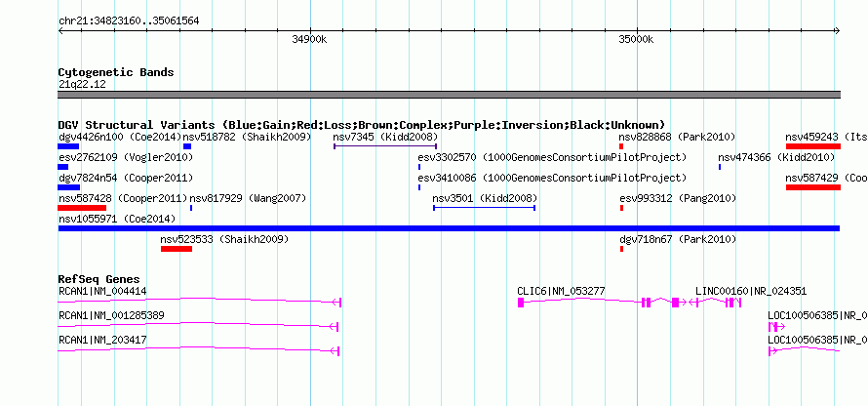868x406 pixels.
Task: Click the esv3410086 1000GenomesConsortiumPilotProject label
Action: [552, 178]
